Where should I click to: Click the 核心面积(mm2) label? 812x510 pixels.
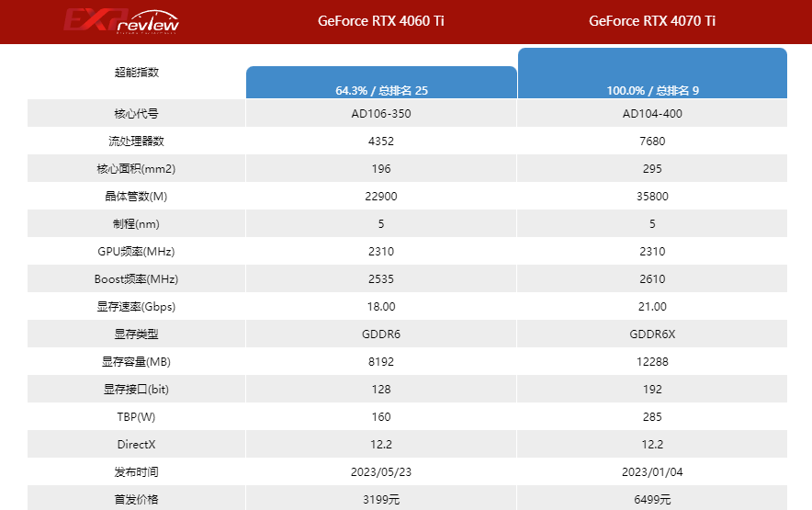click(136, 168)
